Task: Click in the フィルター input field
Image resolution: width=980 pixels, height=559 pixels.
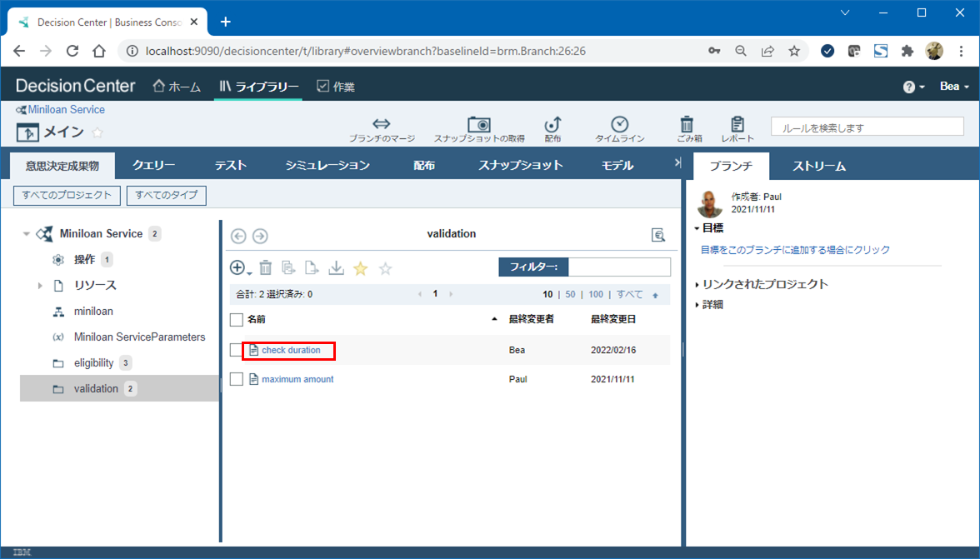Action: (x=619, y=267)
